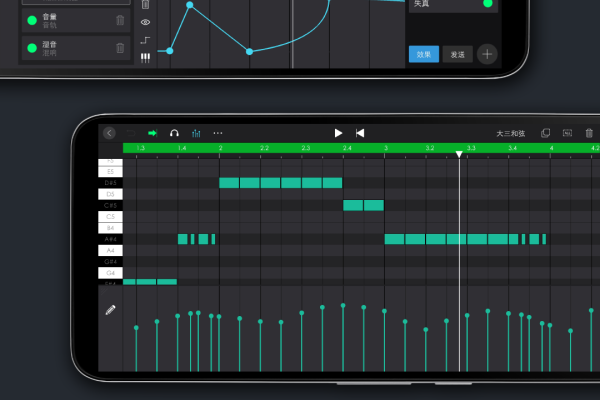600x400 pixels.
Task: Click the headphones preview icon
Action: coord(174,133)
